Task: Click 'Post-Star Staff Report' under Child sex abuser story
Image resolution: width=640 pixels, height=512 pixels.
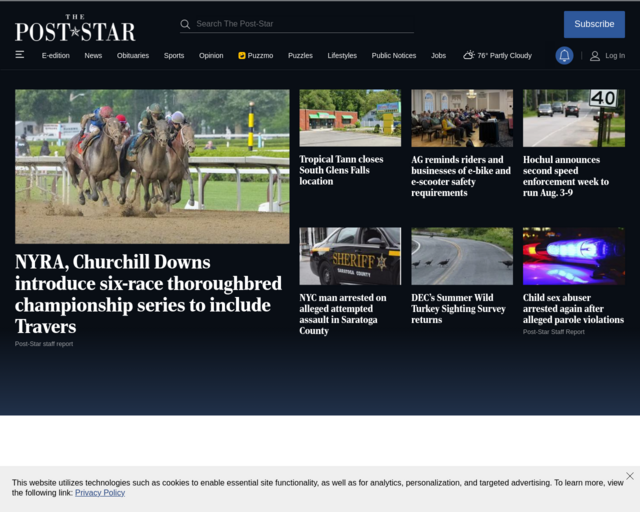Action: point(553,332)
